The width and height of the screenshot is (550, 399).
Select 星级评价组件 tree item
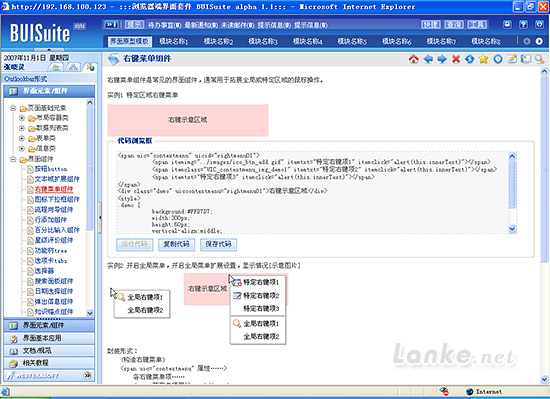(54, 241)
